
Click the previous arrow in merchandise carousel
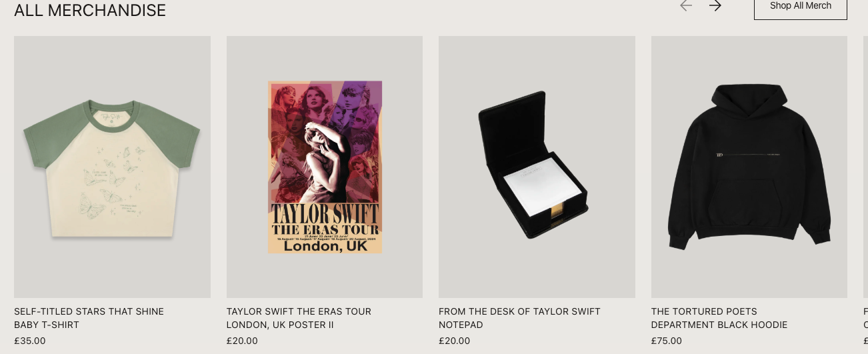[x=686, y=6]
